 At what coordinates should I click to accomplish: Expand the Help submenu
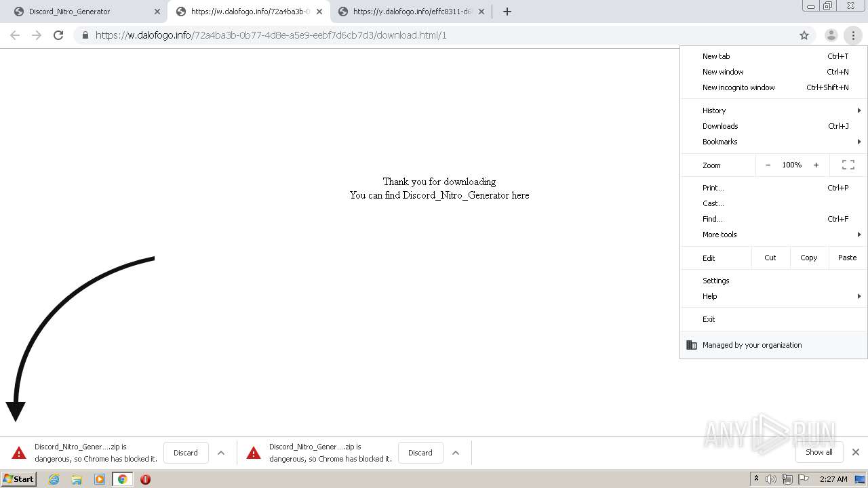tap(773, 296)
